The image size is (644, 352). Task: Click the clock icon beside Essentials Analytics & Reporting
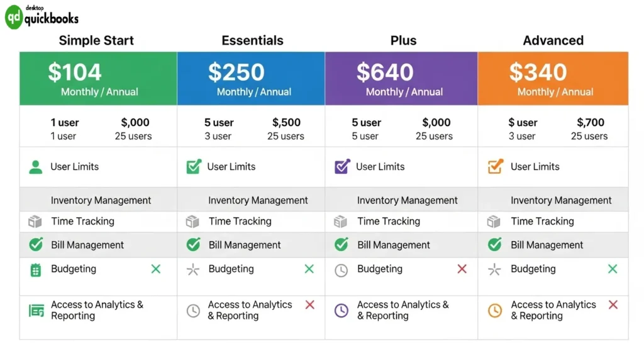tap(193, 310)
